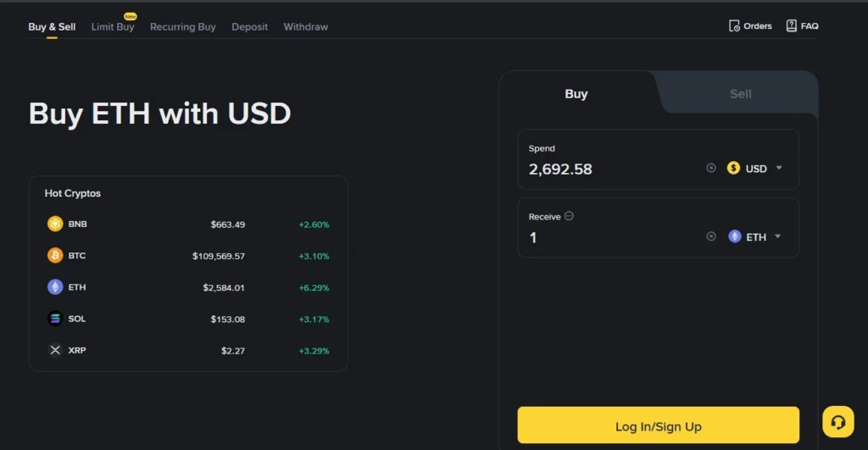
Task: Click the info icon next to Receive
Action: (569, 216)
